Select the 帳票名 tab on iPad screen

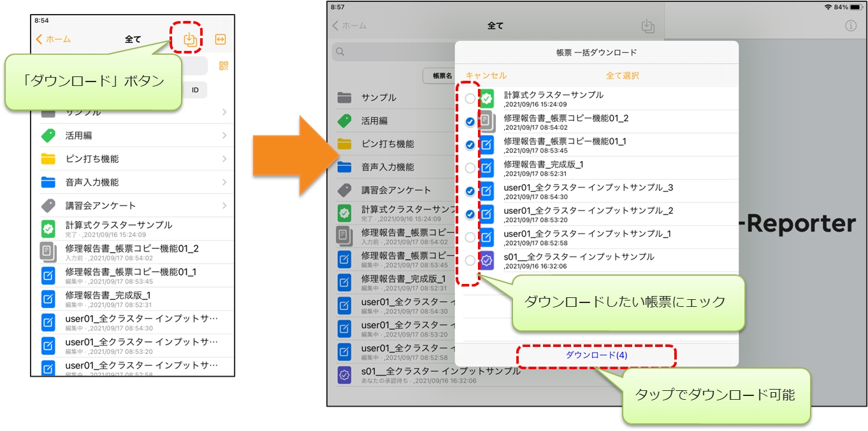pos(440,76)
